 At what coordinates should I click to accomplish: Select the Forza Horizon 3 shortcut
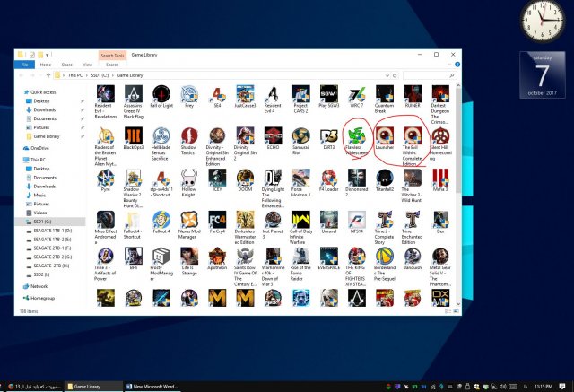[300, 179]
